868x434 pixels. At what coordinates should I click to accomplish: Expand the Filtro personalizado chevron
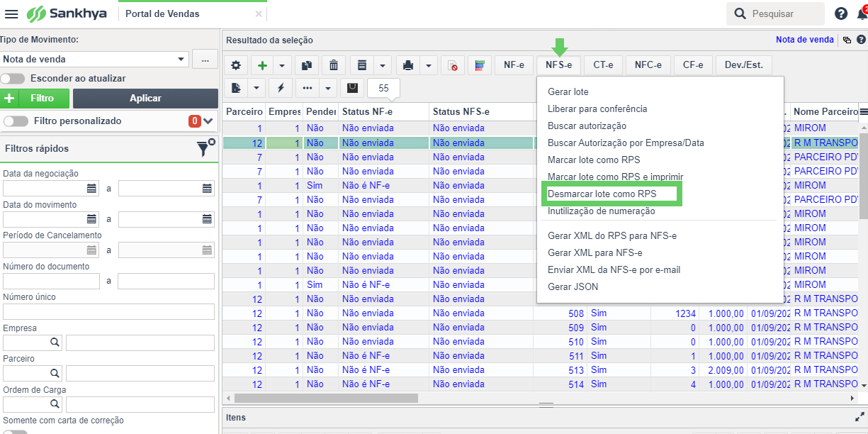pos(208,121)
